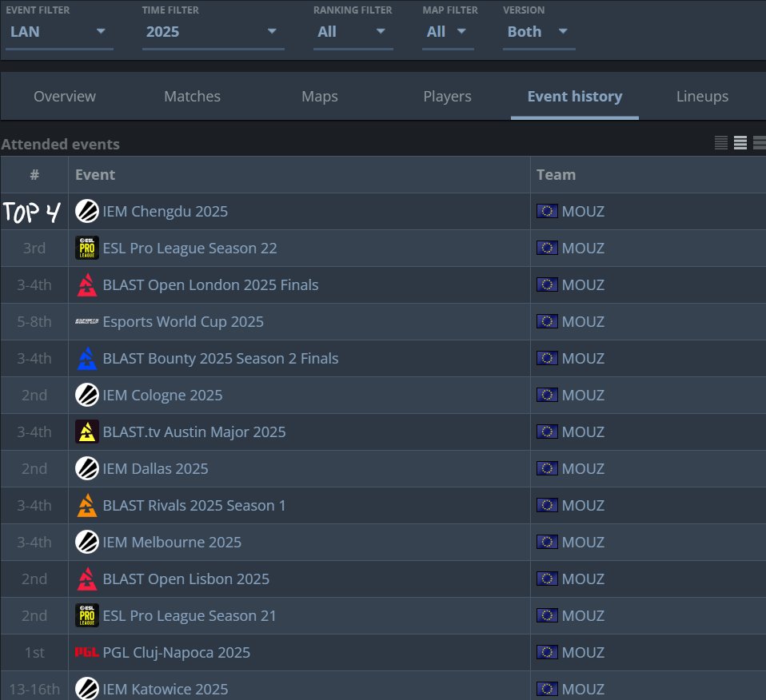Image resolution: width=766 pixels, height=700 pixels.
Task: Click the 3rd placement cell
Action: point(34,248)
